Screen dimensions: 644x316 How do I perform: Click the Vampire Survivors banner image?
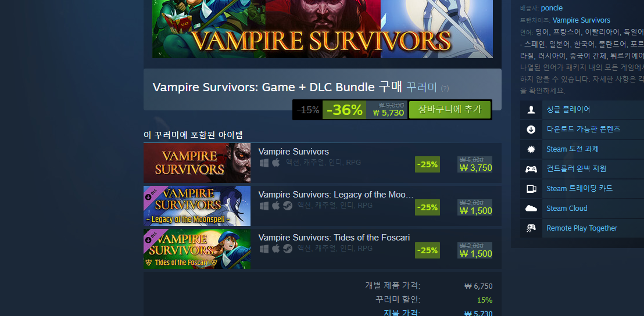click(323, 28)
